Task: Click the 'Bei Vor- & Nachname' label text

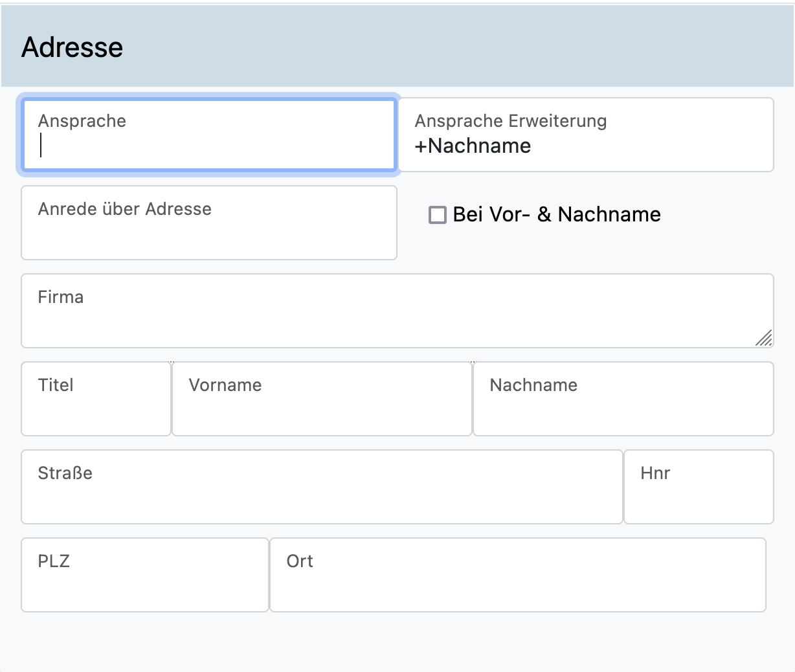Action: coord(556,214)
